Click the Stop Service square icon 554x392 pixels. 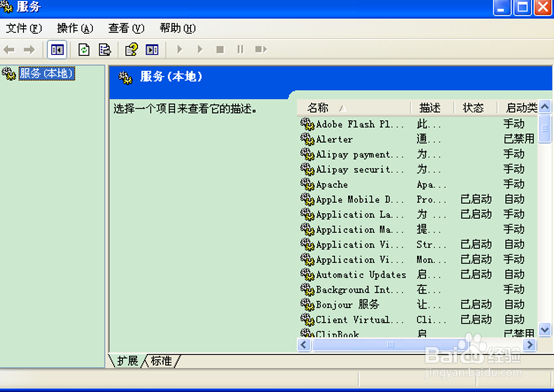coord(220,49)
